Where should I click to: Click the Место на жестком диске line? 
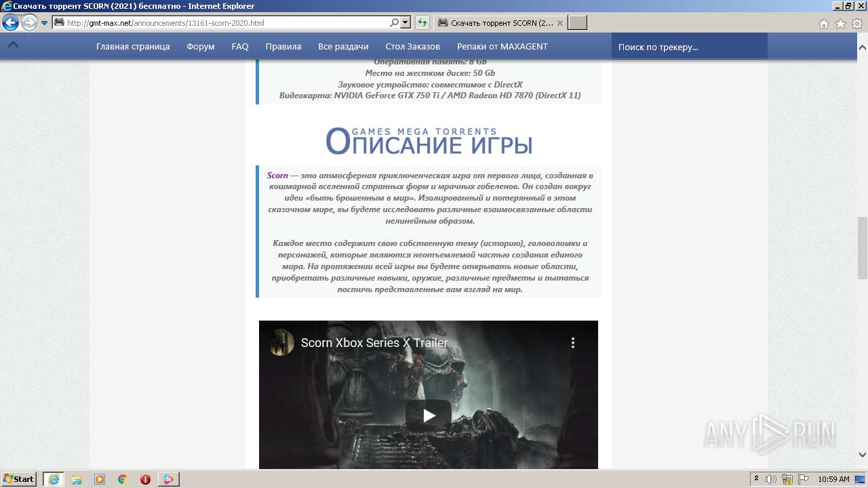[430, 73]
